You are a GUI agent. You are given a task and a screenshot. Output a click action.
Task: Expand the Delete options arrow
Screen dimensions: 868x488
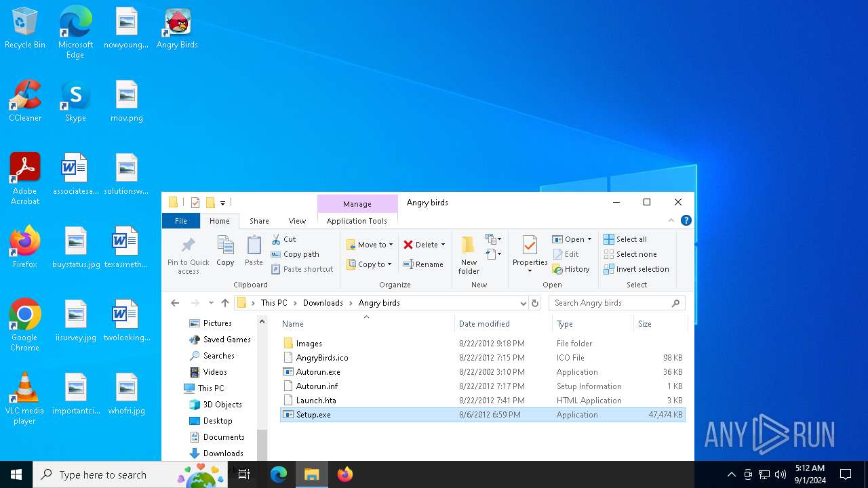[443, 245]
